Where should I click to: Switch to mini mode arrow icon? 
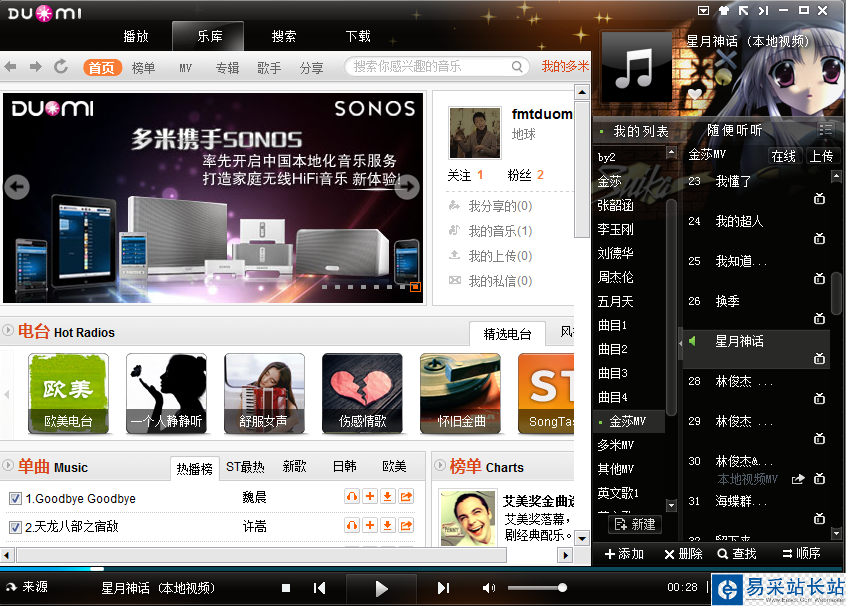coord(743,10)
